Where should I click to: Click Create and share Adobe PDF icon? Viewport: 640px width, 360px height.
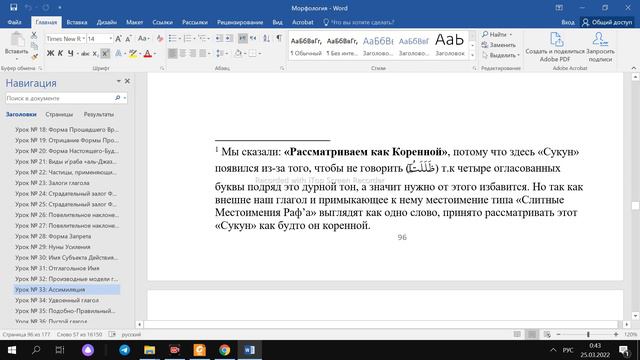coord(556,40)
